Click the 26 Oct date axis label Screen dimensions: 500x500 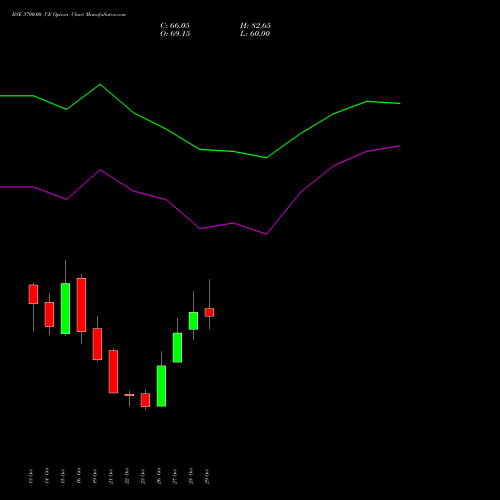tap(159, 476)
